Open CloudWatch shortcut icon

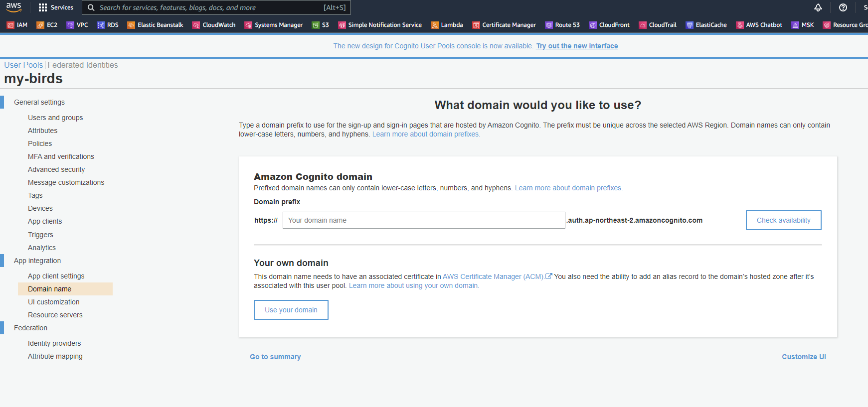pos(196,25)
